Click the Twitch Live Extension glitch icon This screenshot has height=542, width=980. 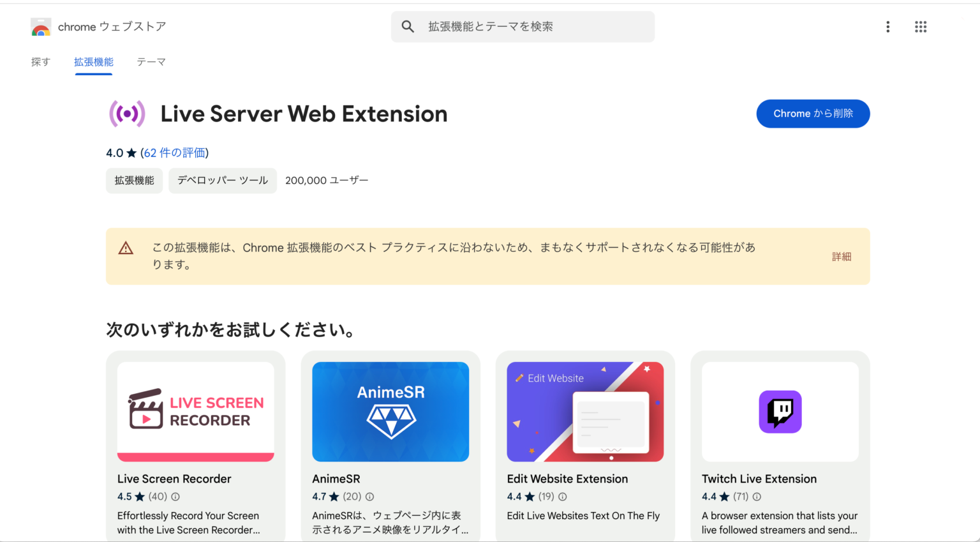pos(780,411)
